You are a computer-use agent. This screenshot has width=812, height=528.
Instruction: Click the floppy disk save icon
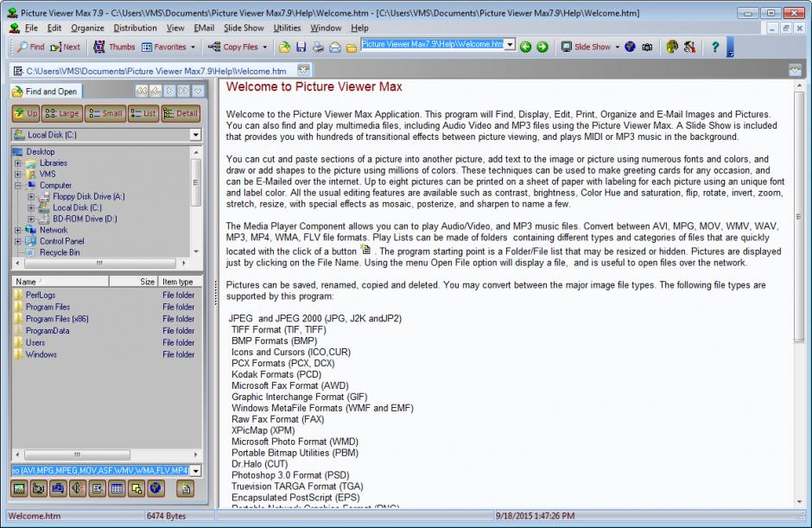(301, 48)
